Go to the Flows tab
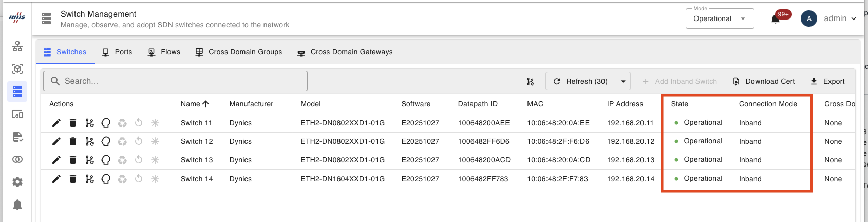868x222 pixels. (164, 52)
